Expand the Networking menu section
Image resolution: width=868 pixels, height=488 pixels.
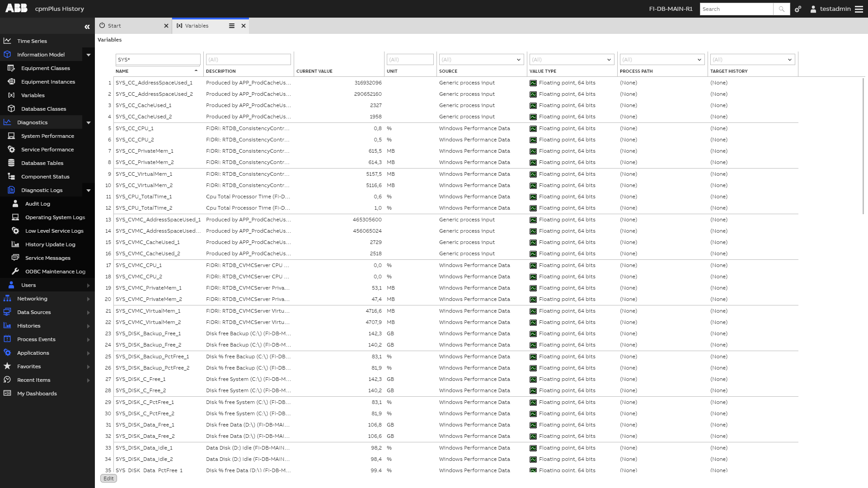(x=88, y=299)
